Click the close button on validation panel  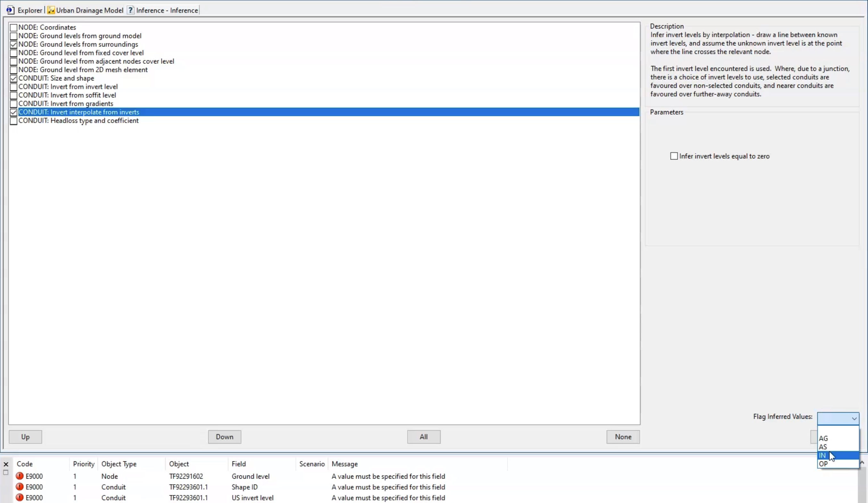click(x=6, y=464)
